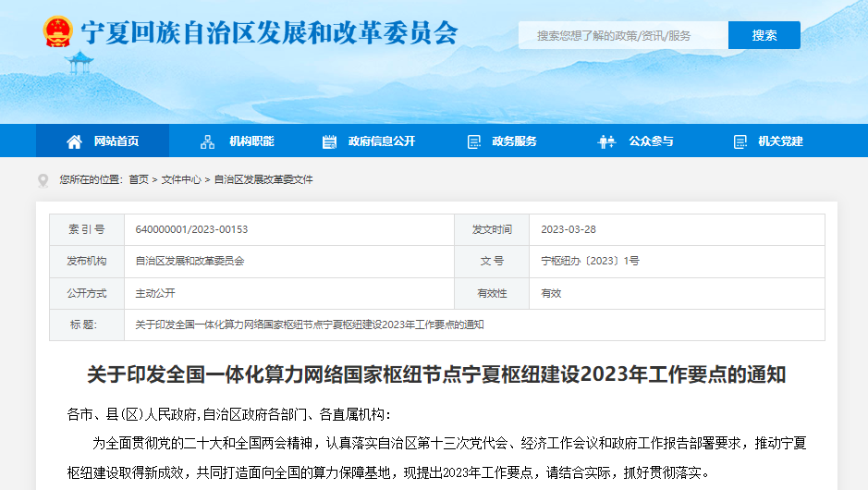This screenshot has width=868, height=490.
Task: Click the 公开方式 label cell
Action: tap(87, 293)
